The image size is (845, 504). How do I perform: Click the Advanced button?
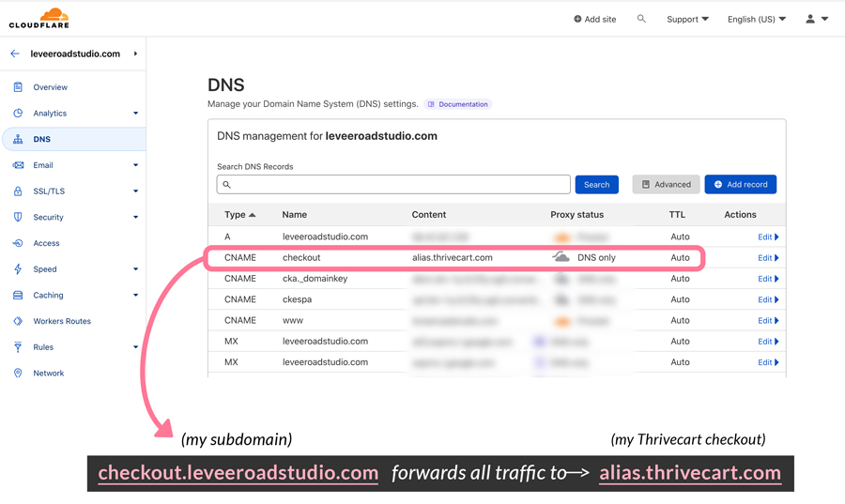[x=666, y=184]
